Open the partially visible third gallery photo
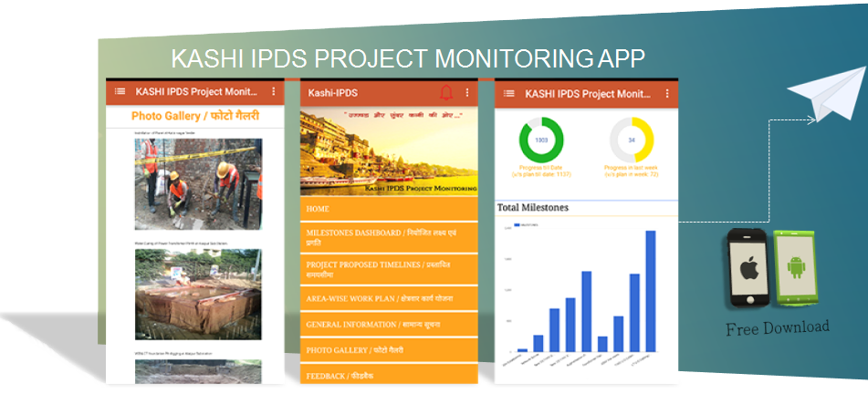 pos(198,371)
